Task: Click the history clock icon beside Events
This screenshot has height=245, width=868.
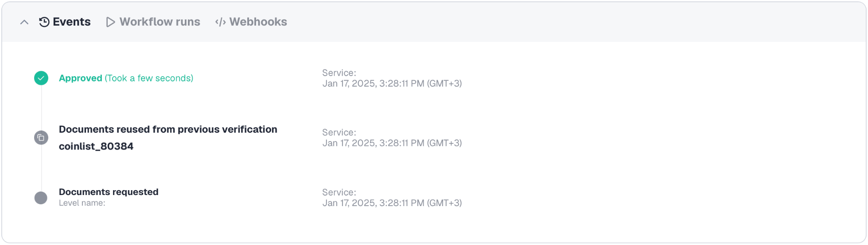Action: click(44, 22)
